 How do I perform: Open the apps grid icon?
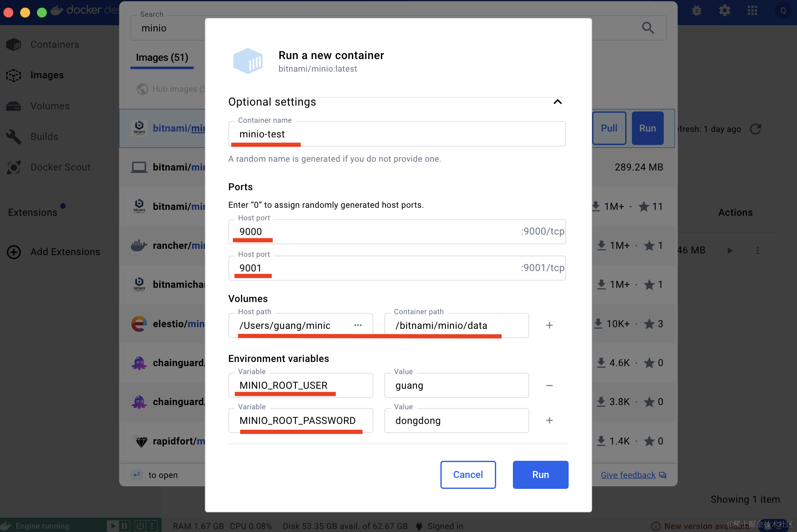752,10
